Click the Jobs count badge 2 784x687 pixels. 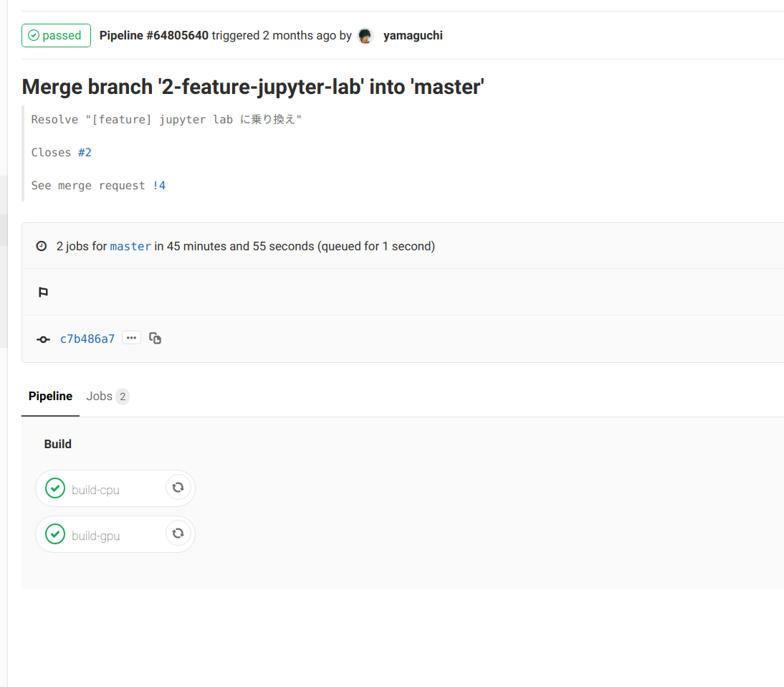123,397
